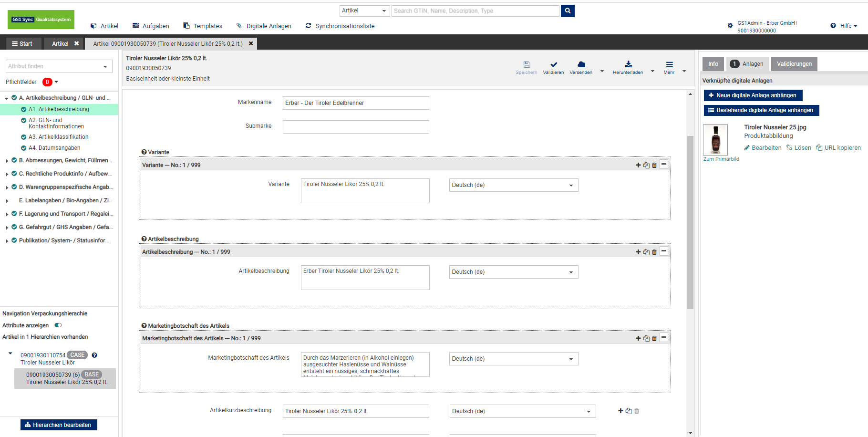This screenshot has height=437, width=868.
Task: Collapse A. Artikelbeschreibung / GLN tree node
Action: pyautogui.click(x=7, y=98)
